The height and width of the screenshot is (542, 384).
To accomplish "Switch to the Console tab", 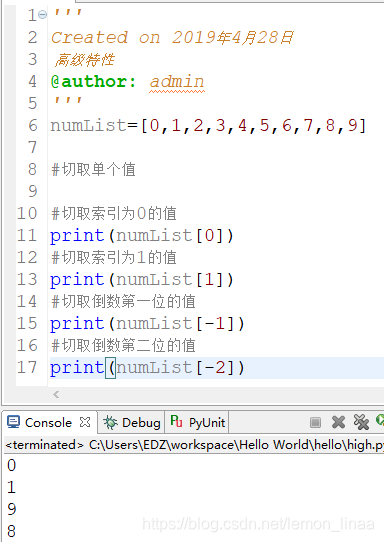I will [48, 422].
